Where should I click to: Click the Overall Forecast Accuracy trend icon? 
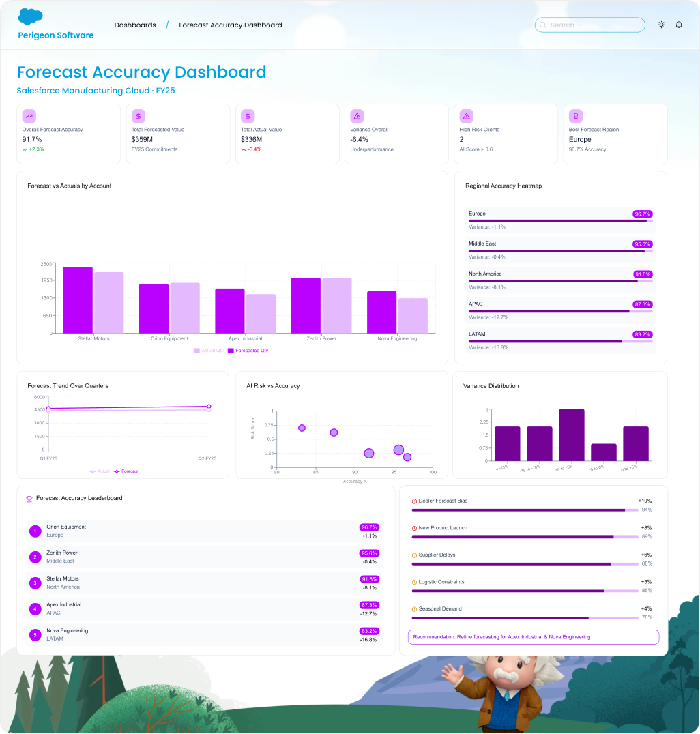point(29,116)
